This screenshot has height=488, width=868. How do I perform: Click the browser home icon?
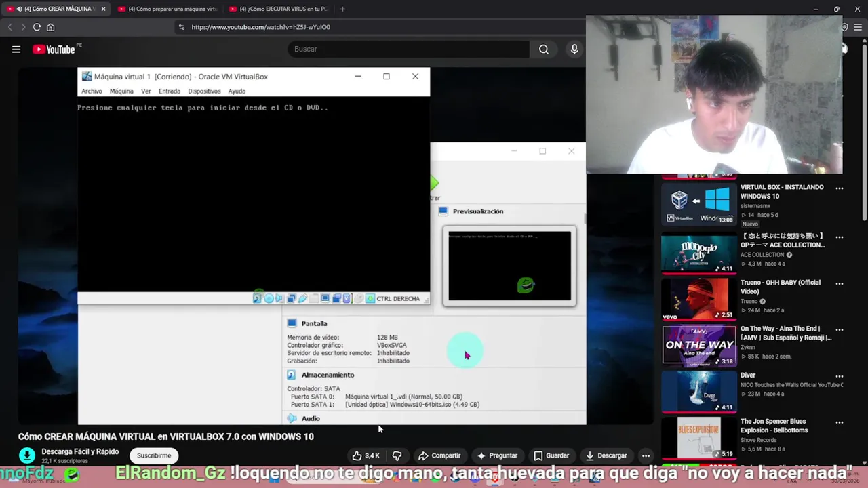point(50,27)
